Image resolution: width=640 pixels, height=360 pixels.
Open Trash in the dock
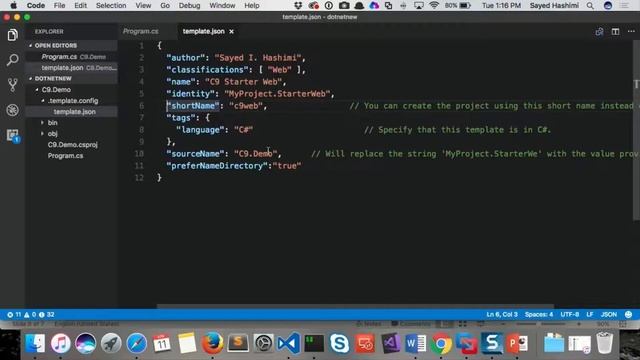click(x=604, y=343)
